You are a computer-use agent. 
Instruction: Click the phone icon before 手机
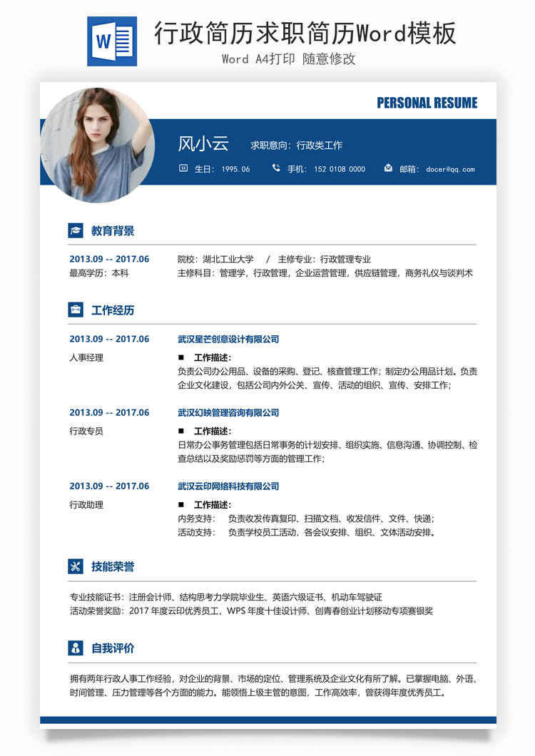(276, 168)
